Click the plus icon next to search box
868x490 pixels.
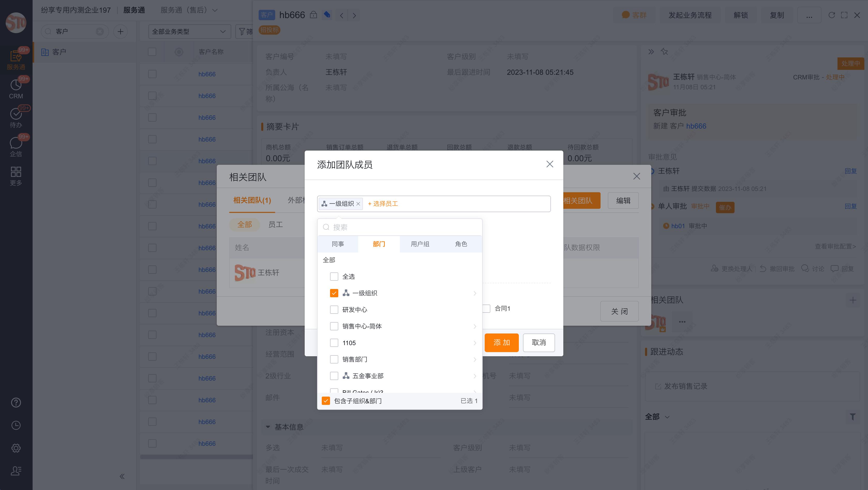(x=120, y=31)
